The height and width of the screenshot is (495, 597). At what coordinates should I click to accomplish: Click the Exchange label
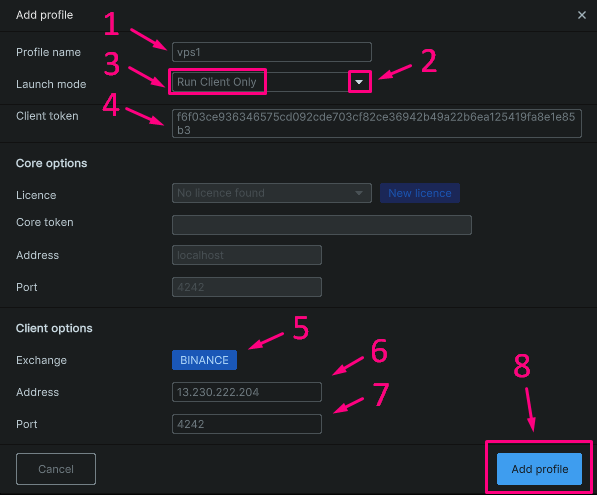pyautogui.click(x=42, y=360)
